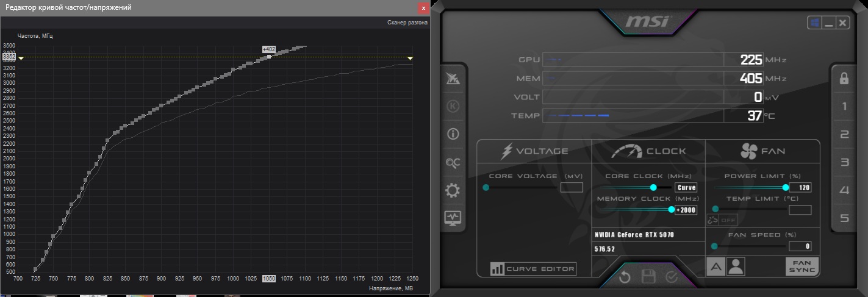Reset settings with circular arrow icon
Viewport: 868px width, 297px height.
click(625, 277)
